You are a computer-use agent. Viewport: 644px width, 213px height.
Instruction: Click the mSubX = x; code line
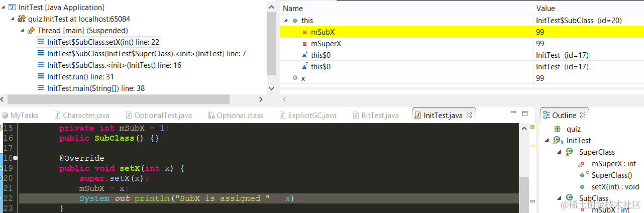click(x=104, y=188)
